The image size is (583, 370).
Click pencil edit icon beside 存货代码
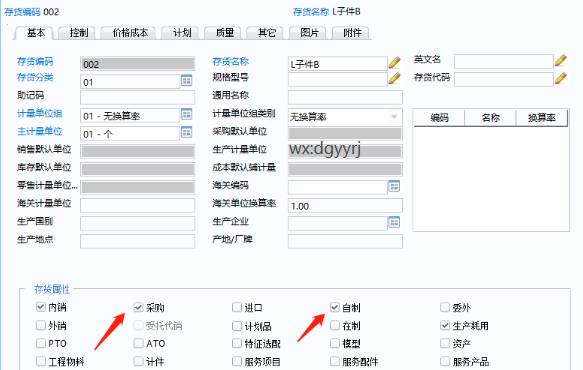(561, 78)
